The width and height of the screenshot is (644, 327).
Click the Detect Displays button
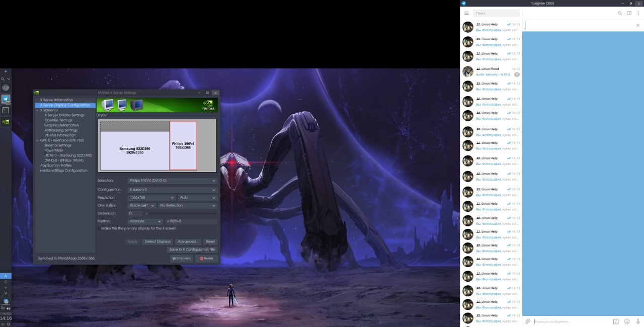157,241
